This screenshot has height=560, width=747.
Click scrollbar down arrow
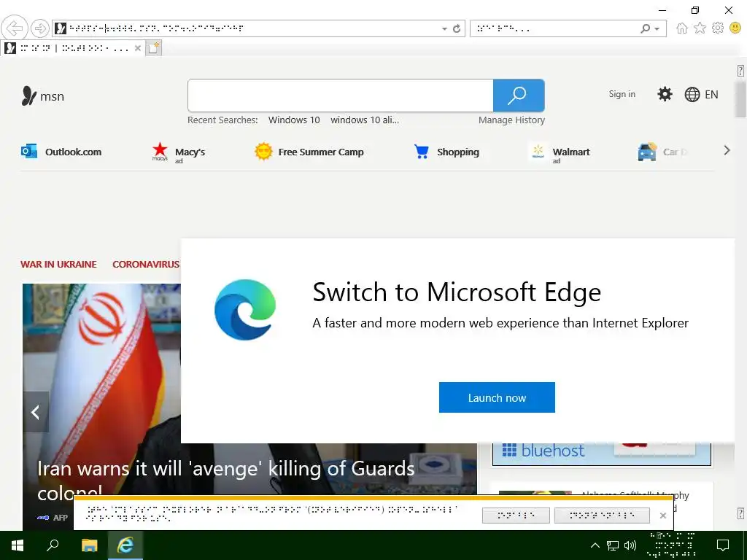pyautogui.click(x=740, y=513)
